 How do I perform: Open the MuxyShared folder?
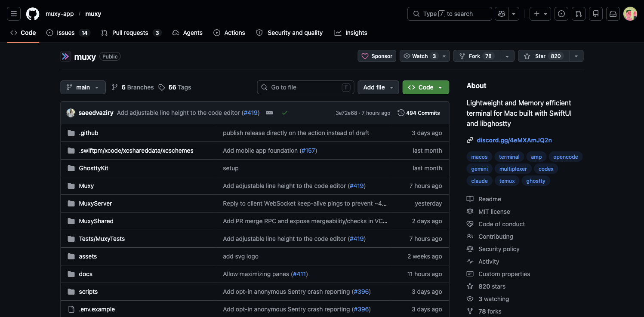pyautogui.click(x=96, y=221)
